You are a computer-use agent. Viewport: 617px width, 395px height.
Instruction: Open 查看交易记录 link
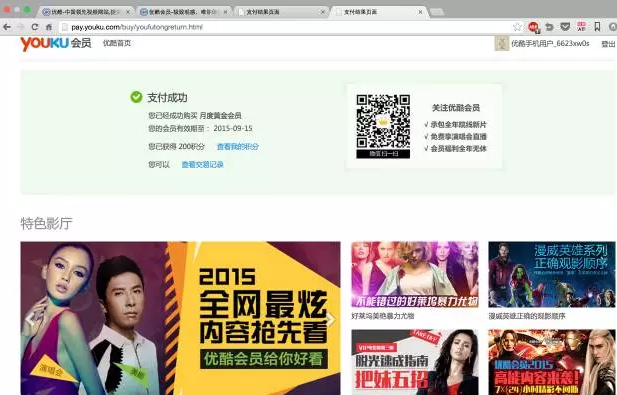click(202, 165)
